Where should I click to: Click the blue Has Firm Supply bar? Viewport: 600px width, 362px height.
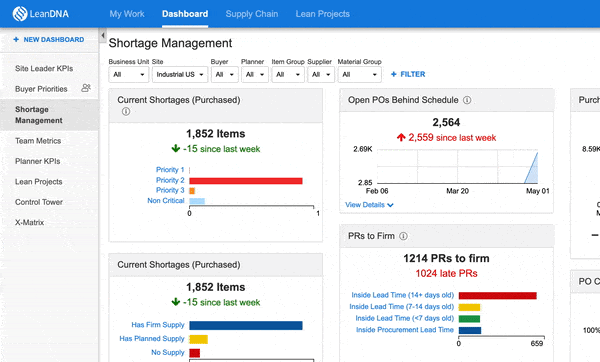[246, 325]
